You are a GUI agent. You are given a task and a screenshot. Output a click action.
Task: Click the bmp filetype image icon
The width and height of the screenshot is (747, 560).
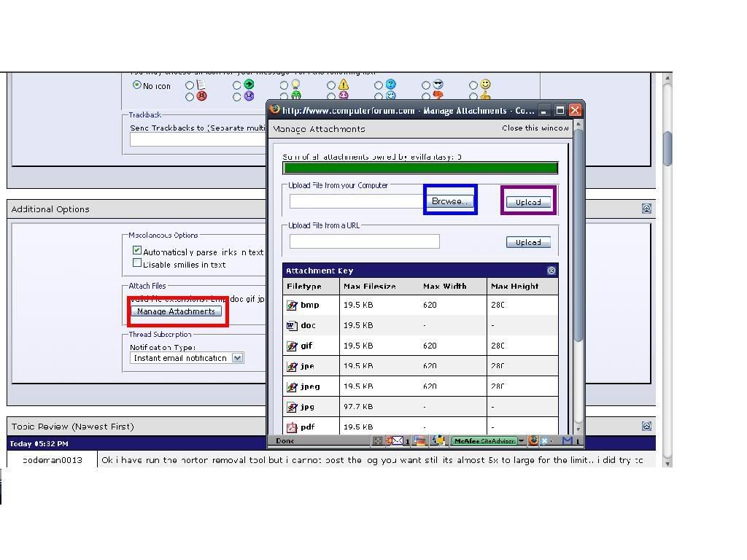pos(292,306)
